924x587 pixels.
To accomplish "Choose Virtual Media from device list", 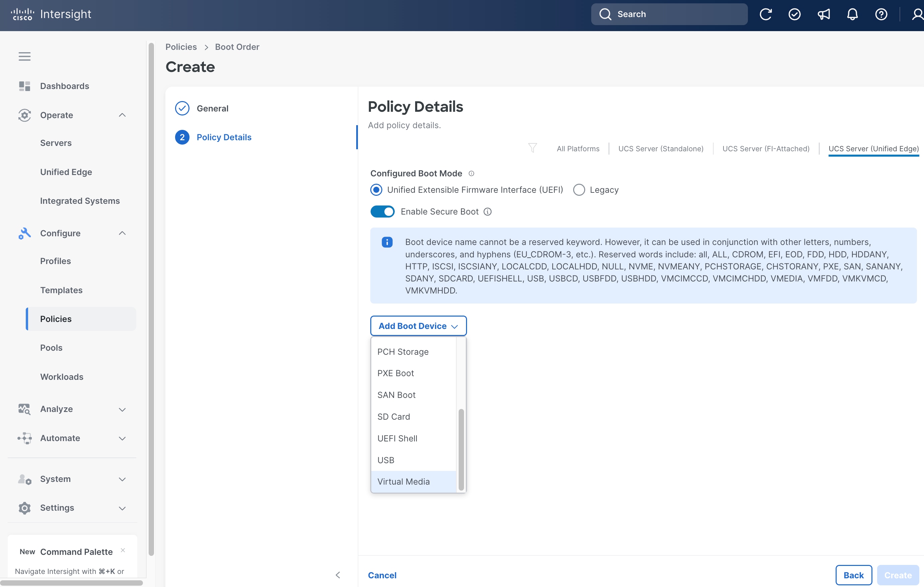I will 413,482.
